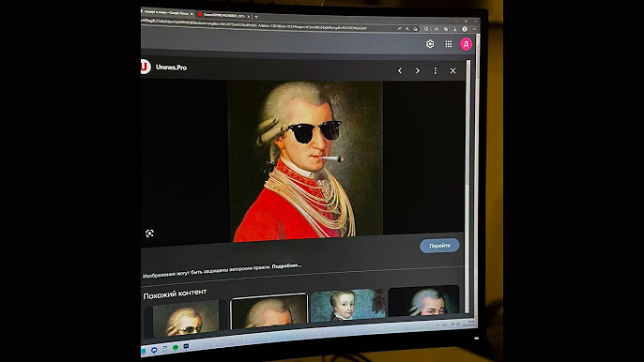The width and height of the screenshot is (644, 362).
Task: Close the Unews browser tab
Action: (249, 17)
